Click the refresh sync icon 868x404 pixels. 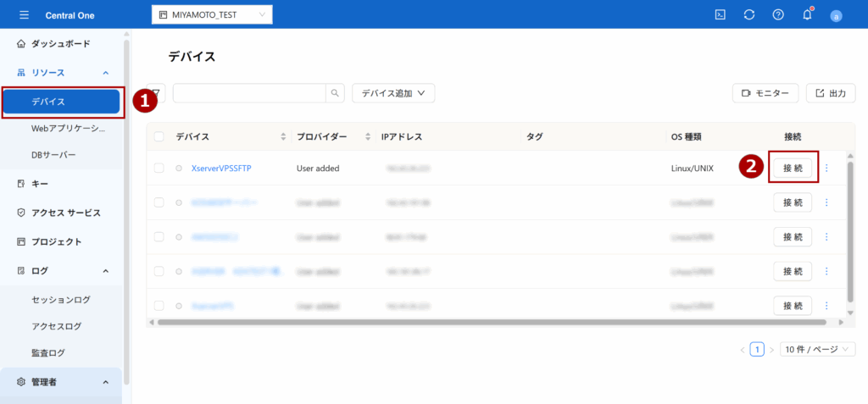(748, 15)
